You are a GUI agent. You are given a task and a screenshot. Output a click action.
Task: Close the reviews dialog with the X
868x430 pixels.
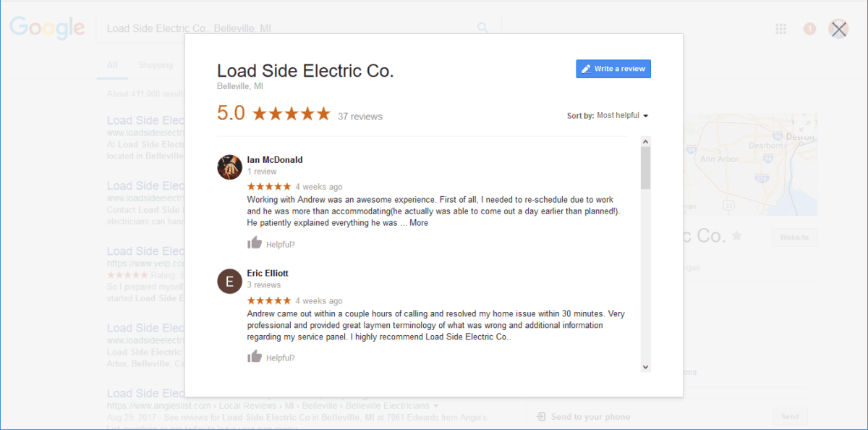point(838,29)
